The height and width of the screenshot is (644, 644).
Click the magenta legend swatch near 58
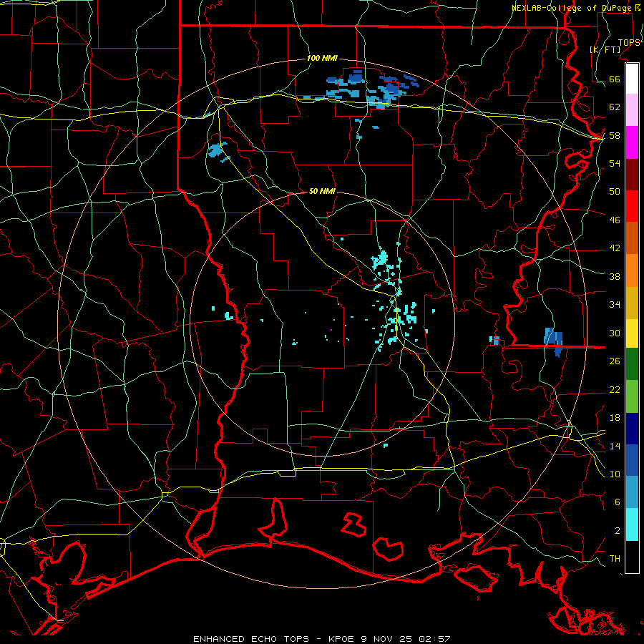632,142
